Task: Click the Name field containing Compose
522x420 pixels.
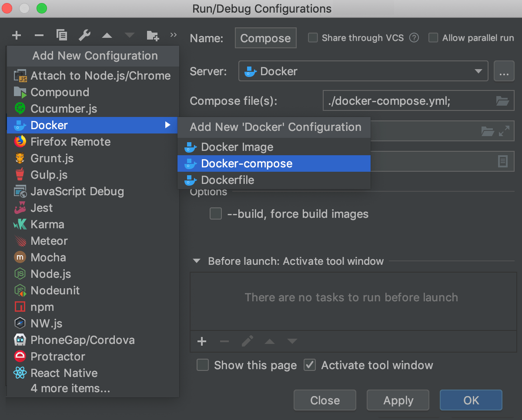Action: (266, 38)
